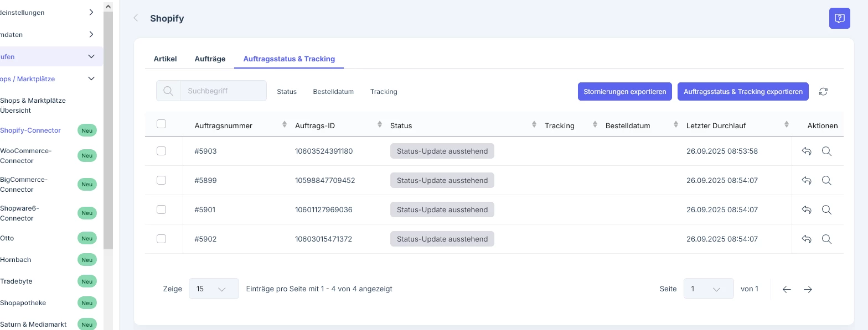Click Auftrags-ID 10603015471372
868x330 pixels.
coord(324,239)
